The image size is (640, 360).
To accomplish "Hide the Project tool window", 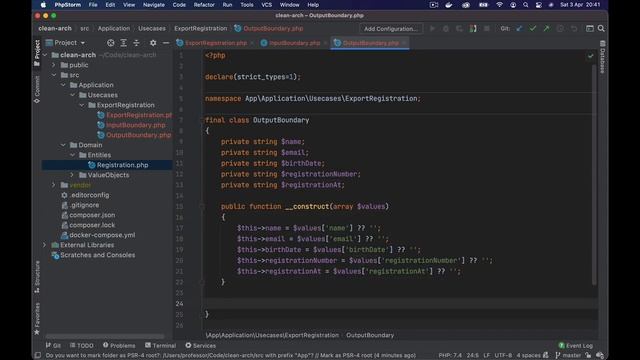I will click(166, 43).
